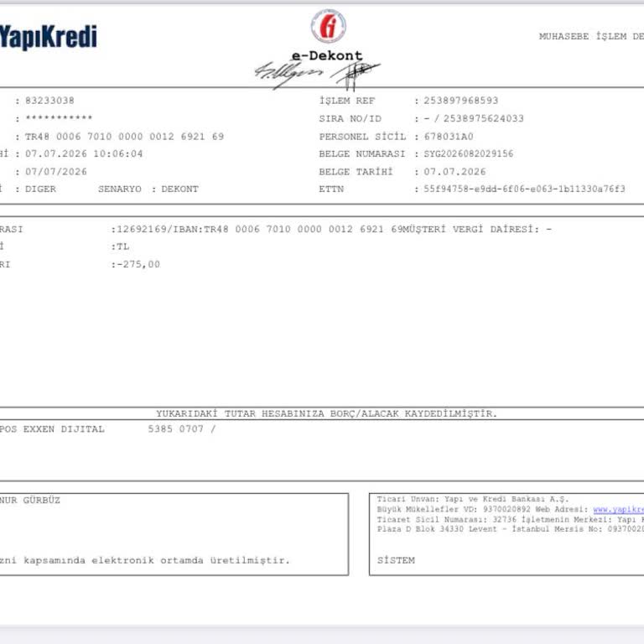
Task: Select the POS EXXEN DIJITAL description
Action: pos(52,429)
